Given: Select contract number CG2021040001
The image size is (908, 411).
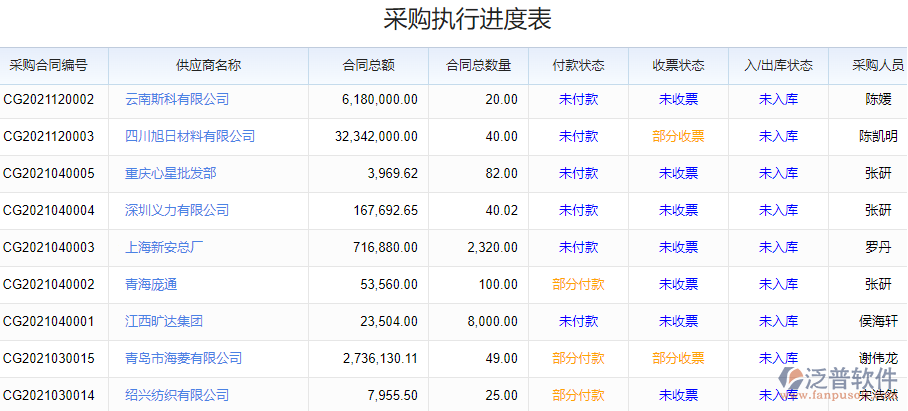Looking at the screenshot, I should point(49,321).
